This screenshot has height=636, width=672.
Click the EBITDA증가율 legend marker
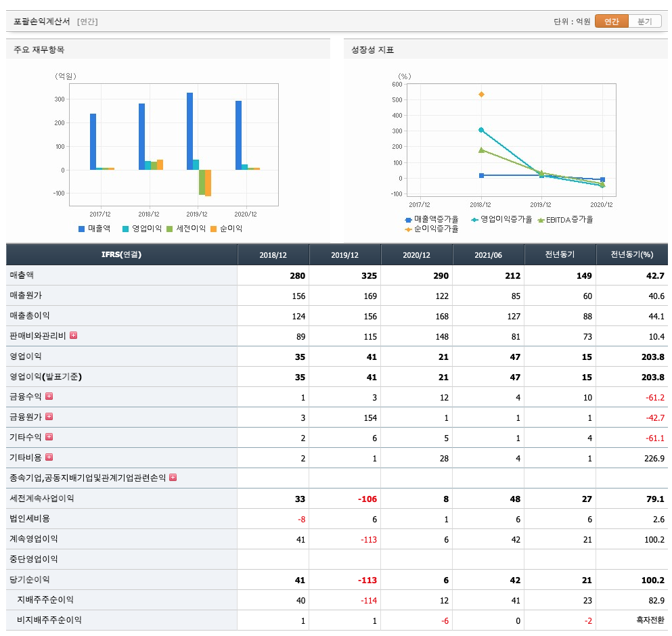[541, 220]
